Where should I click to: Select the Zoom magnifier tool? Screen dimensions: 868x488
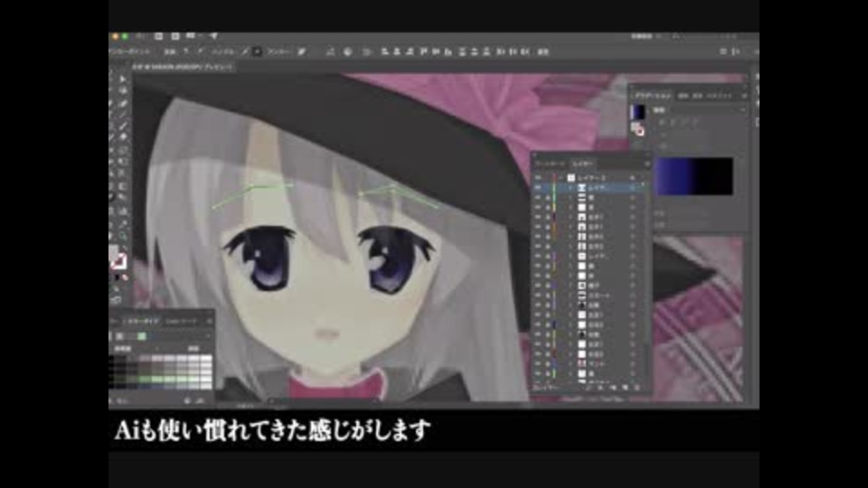click(x=123, y=236)
